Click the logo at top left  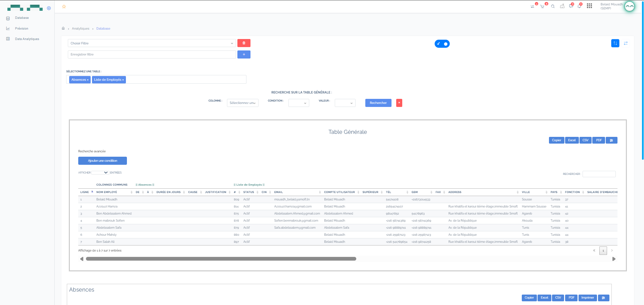25,8
